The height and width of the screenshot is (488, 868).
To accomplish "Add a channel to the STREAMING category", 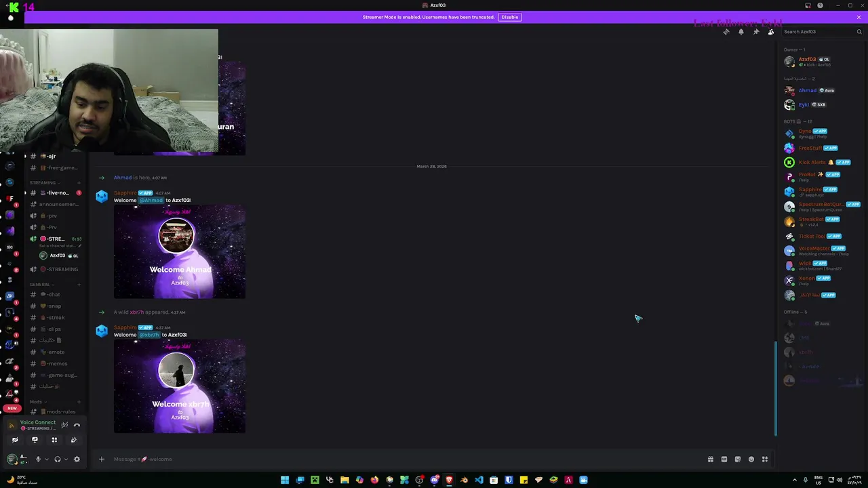I will point(79,183).
